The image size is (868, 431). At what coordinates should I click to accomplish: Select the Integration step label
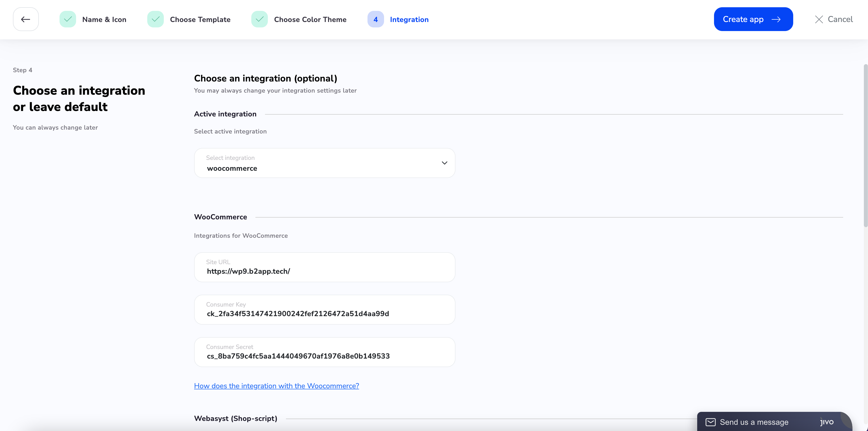[x=409, y=19]
